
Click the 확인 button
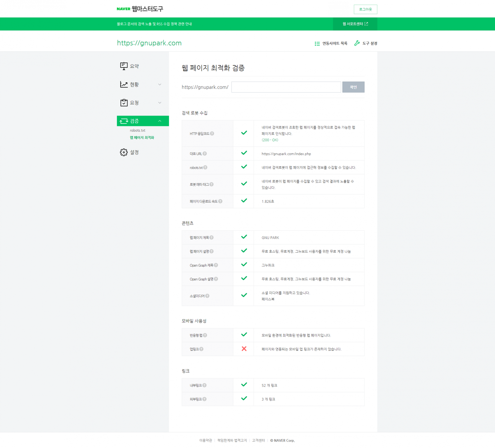tap(353, 87)
